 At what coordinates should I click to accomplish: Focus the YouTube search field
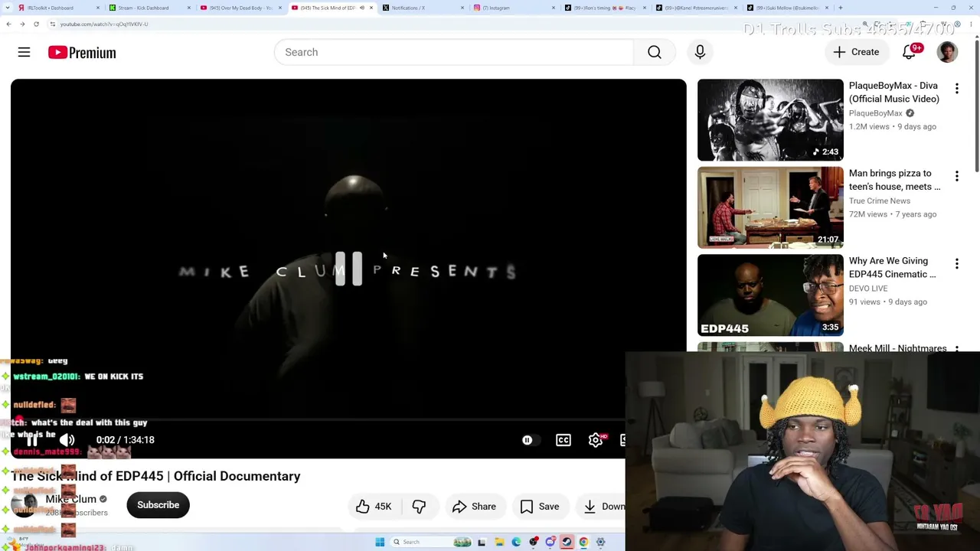coord(454,52)
